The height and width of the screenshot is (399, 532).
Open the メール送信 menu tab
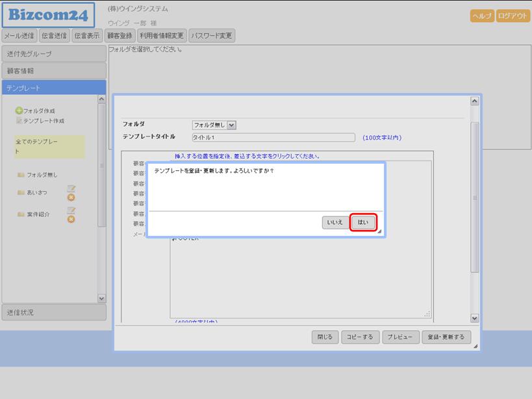(19, 36)
